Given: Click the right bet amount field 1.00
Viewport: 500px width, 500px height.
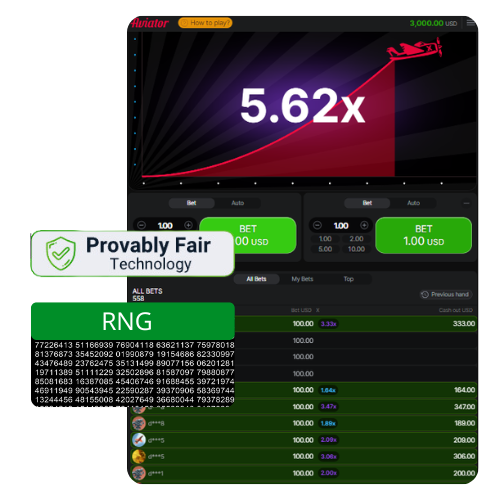Looking at the screenshot, I should (341, 226).
